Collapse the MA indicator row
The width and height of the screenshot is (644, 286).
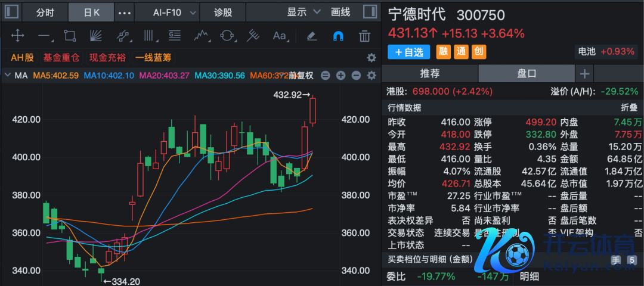(x=7, y=76)
